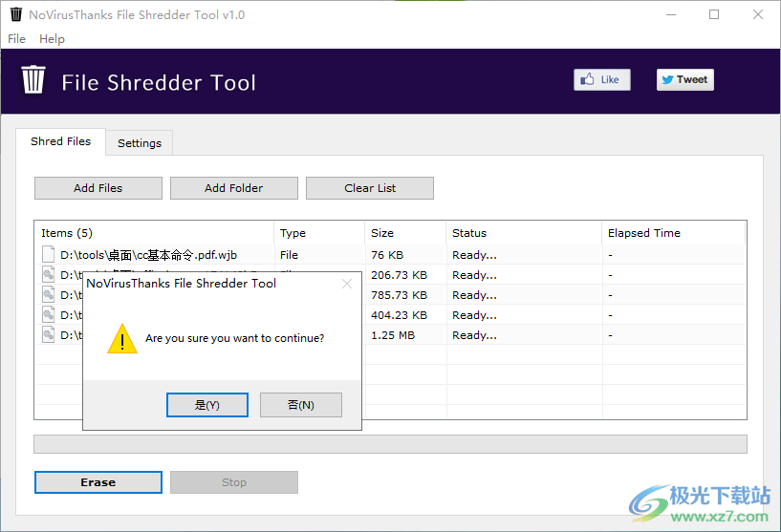This screenshot has width=781, height=532.
Task: Close the File Shredder Tool window
Action: coord(758,14)
